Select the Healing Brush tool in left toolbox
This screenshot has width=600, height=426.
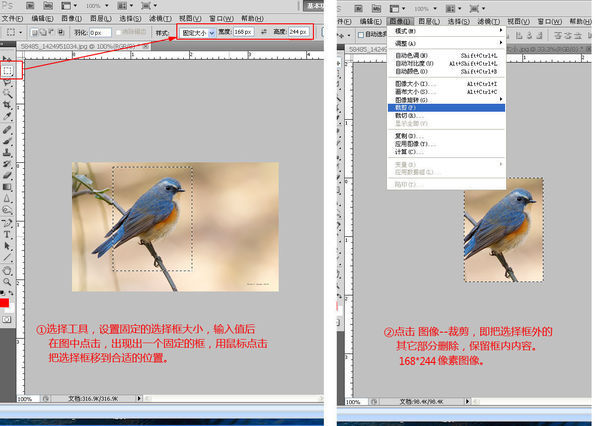click(8, 130)
